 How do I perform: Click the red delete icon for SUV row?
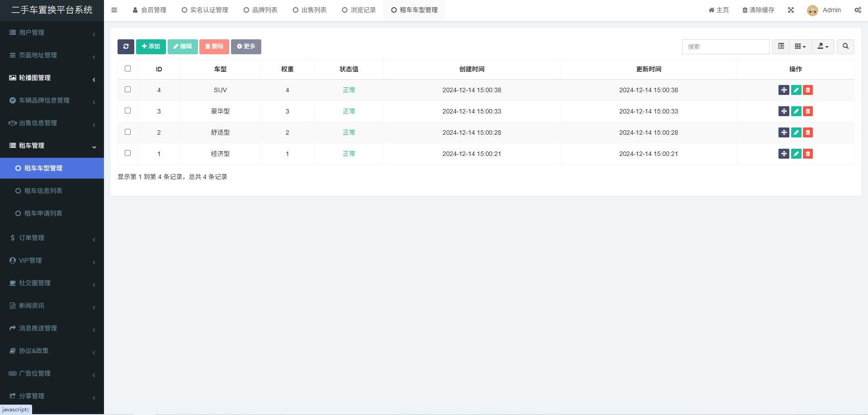click(808, 90)
